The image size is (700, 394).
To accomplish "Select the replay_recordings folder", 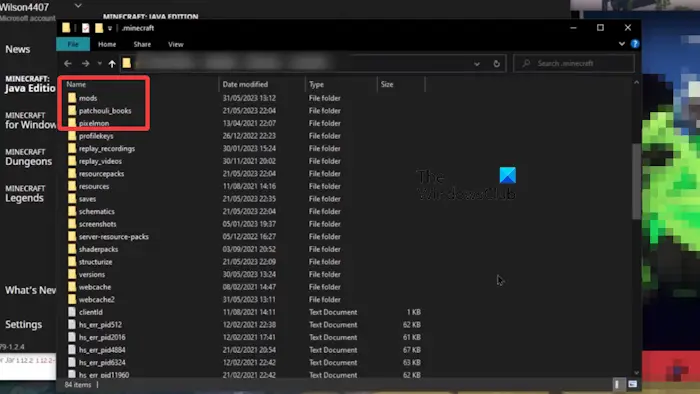I will click(107, 148).
